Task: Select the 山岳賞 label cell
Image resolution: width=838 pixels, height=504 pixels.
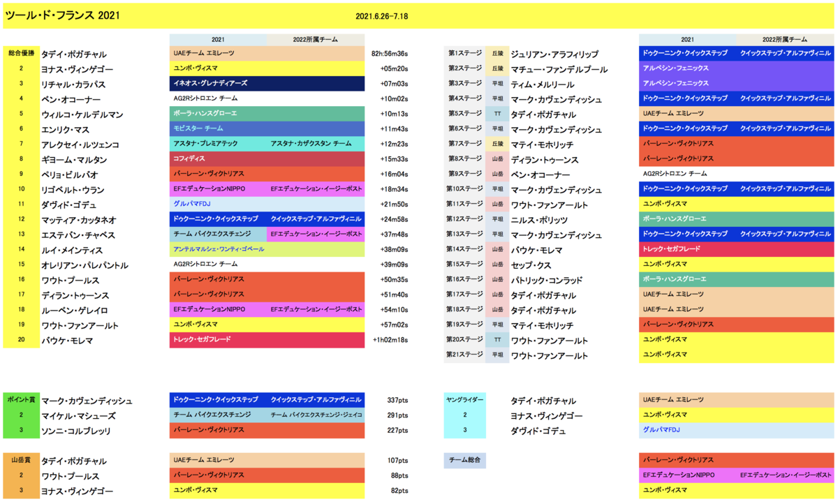Action: pos(22,460)
